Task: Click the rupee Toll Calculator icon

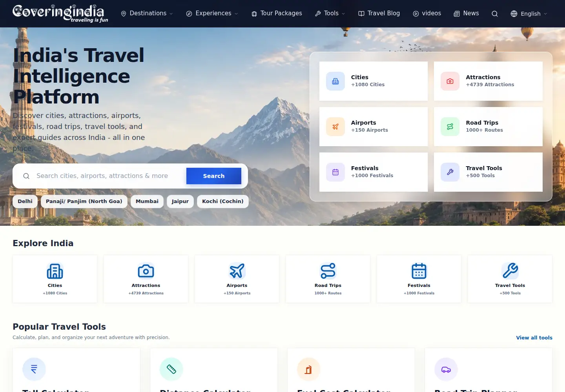Action: [34, 369]
